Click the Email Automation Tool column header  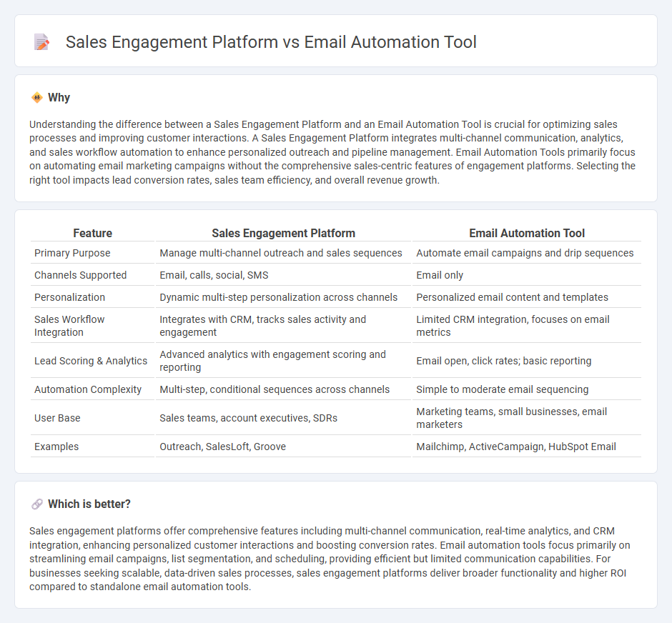click(527, 233)
